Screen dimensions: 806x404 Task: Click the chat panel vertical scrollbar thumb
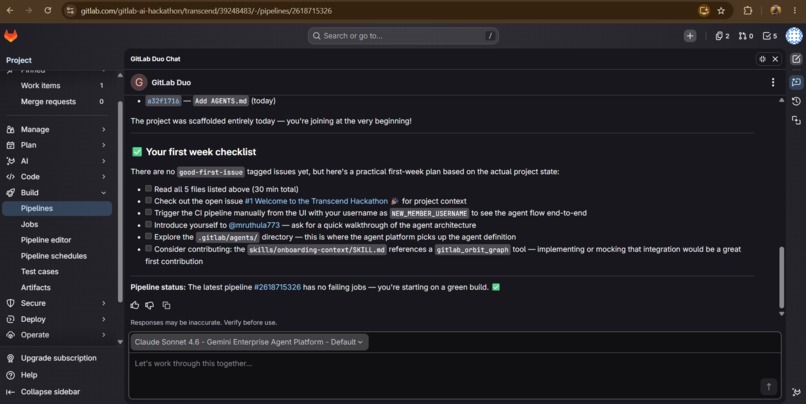[781, 278]
